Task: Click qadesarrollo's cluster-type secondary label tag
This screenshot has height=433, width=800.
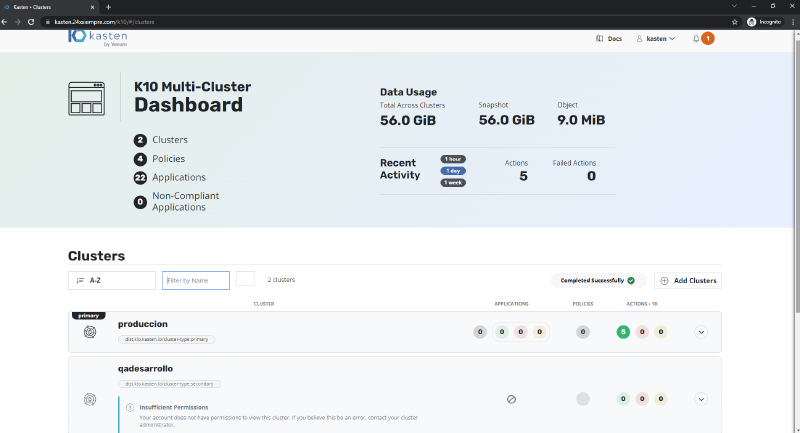Action: coord(169,384)
